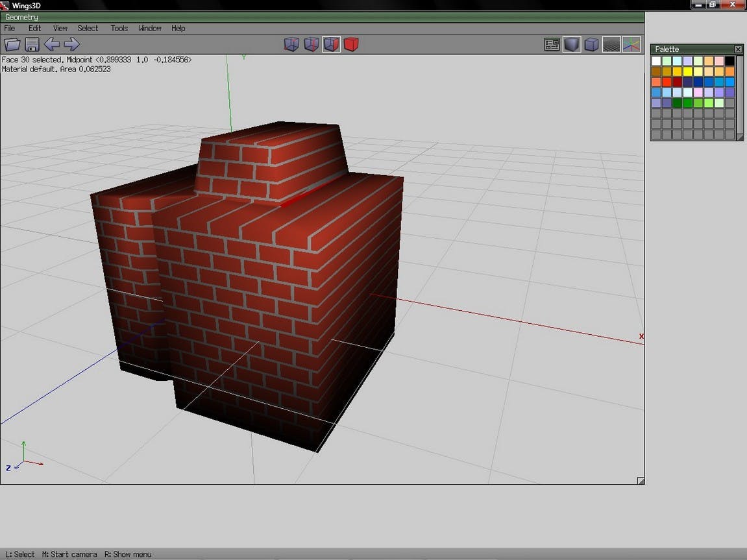Redo with the right arrow icon
The image size is (747, 560).
(x=71, y=44)
